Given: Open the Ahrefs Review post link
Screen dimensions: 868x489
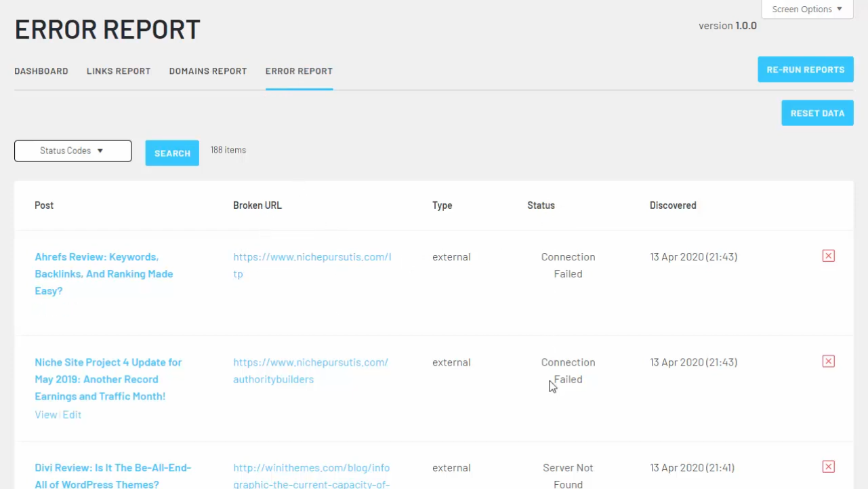Looking at the screenshot, I should pyautogui.click(x=104, y=274).
